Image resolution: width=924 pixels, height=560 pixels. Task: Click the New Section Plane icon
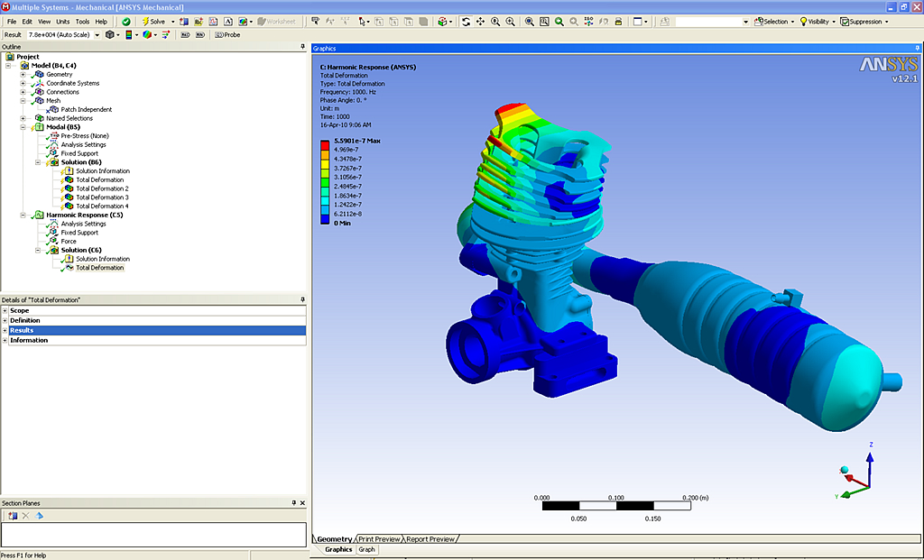click(x=13, y=516)
